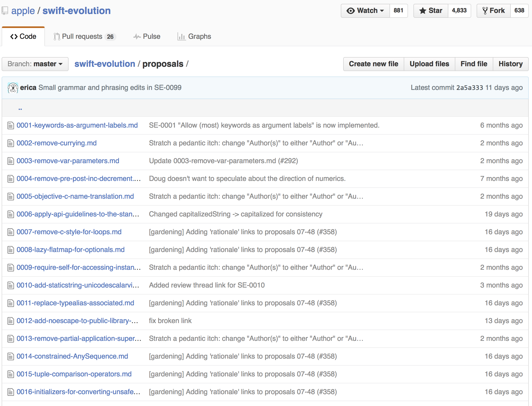The height and width of the screenshot is (406, 532).
Task: Switch to the Code tab
Action: tap(23, 37)
